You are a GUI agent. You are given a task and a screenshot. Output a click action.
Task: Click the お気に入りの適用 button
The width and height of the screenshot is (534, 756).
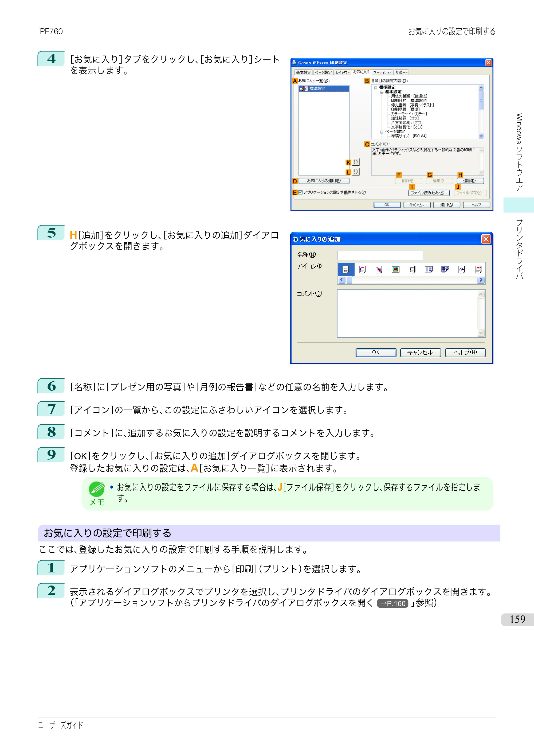coord(324,181)
